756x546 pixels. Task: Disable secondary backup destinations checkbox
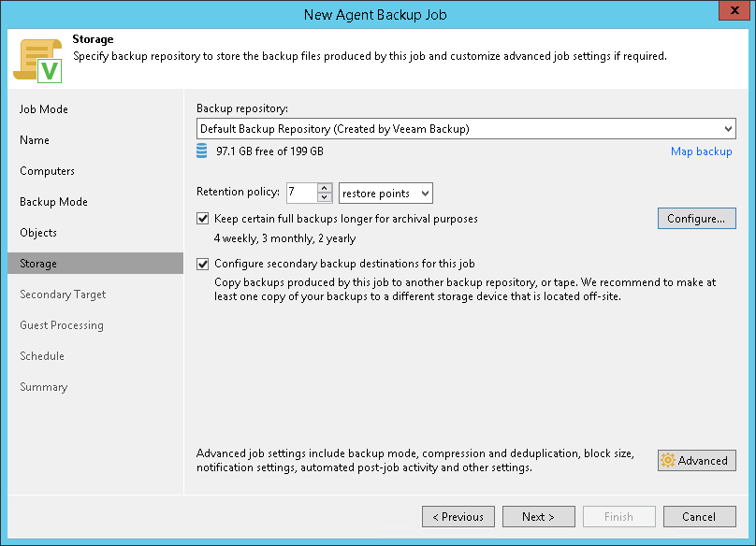click(203, 264)
